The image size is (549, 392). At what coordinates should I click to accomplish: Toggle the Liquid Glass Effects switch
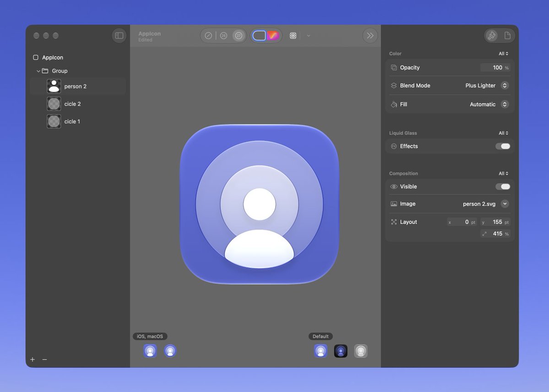[x=503, y=147]
